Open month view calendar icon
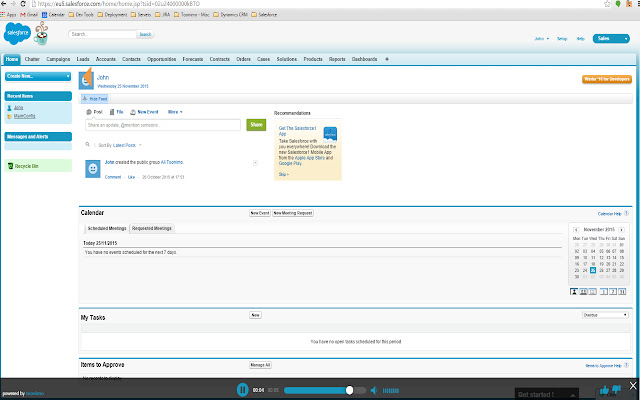The width and height of the screenshot is (640, 400). [622, 291]
